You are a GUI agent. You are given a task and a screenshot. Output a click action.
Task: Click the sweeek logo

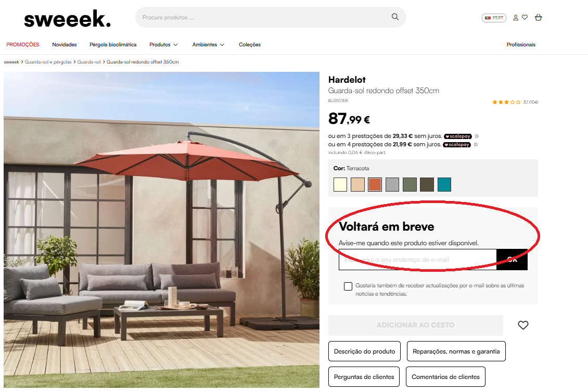pos(68,19)
